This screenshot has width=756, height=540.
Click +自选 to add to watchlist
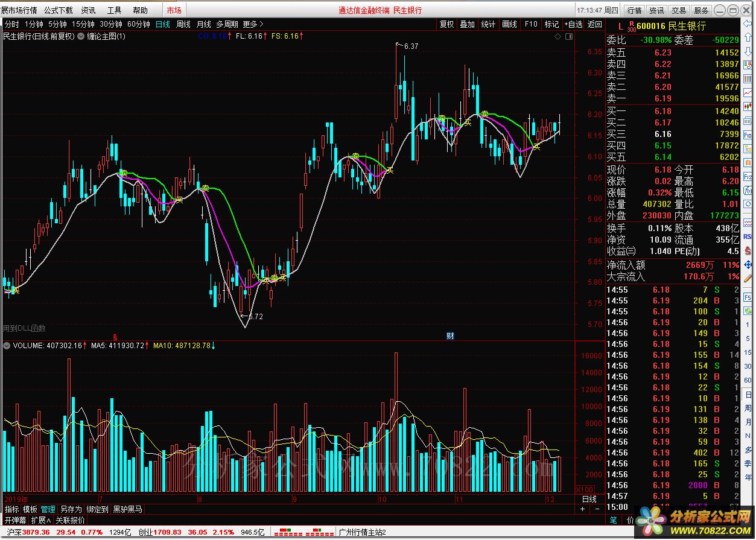[574, 24]
